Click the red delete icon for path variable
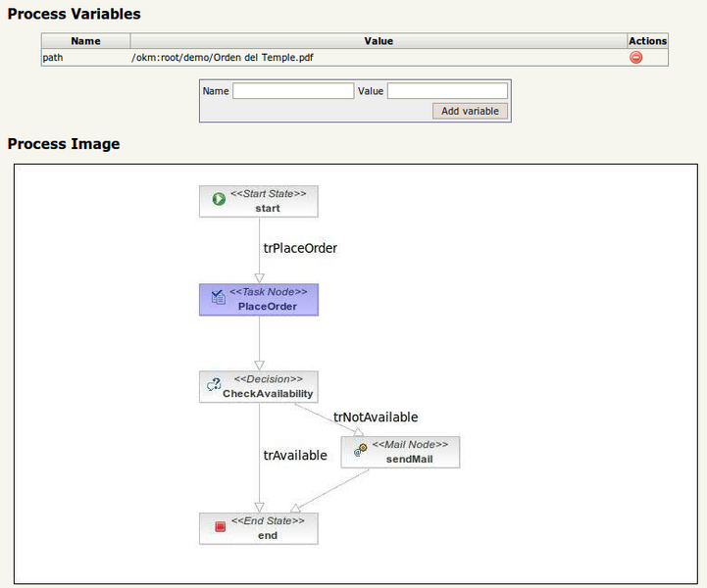The height and width of the screenshot is (588, 707). pyautogui.click(x=635, y=58)
